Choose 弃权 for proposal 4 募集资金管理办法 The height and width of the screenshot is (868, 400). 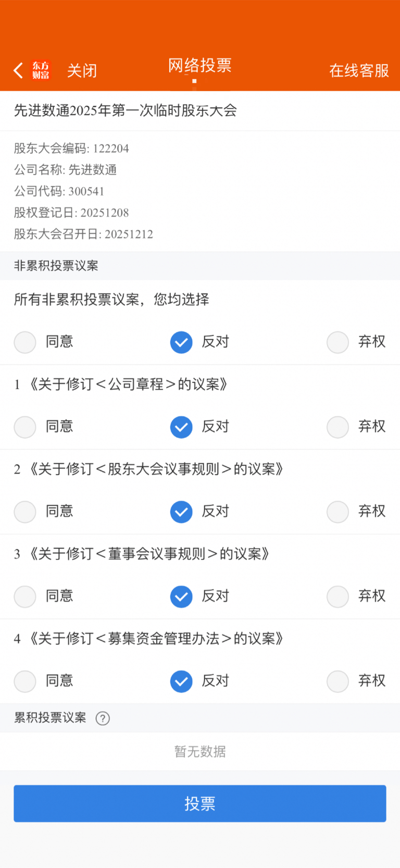(x=337, y=681)
